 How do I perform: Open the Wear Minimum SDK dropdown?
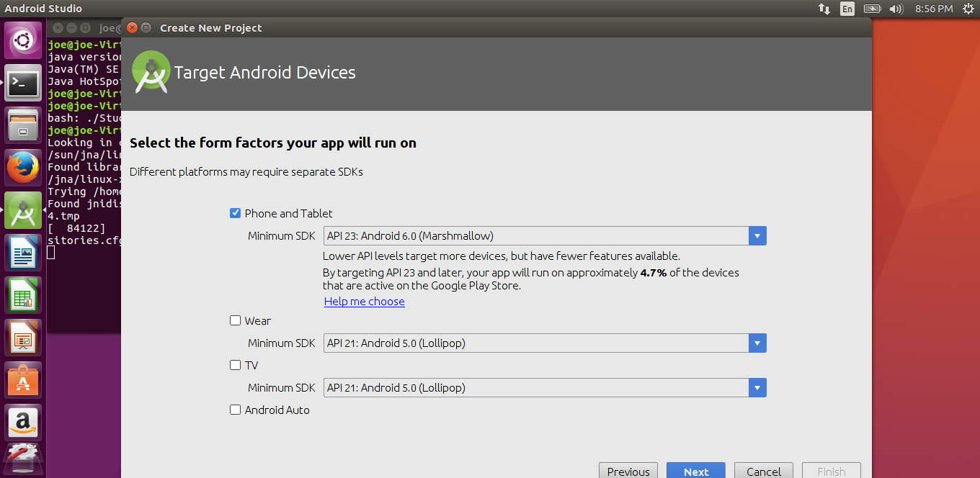tap(545, 343)
